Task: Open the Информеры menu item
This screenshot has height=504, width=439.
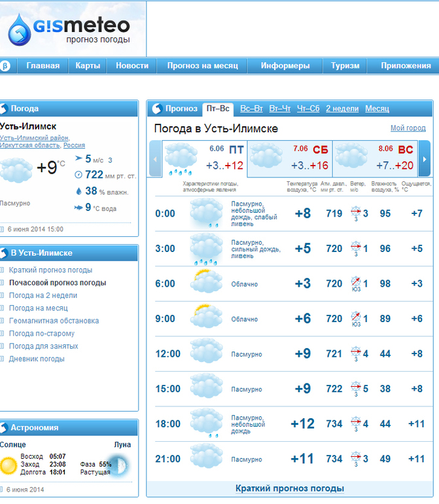Action: pyautogui.click(x=285, y=65)
